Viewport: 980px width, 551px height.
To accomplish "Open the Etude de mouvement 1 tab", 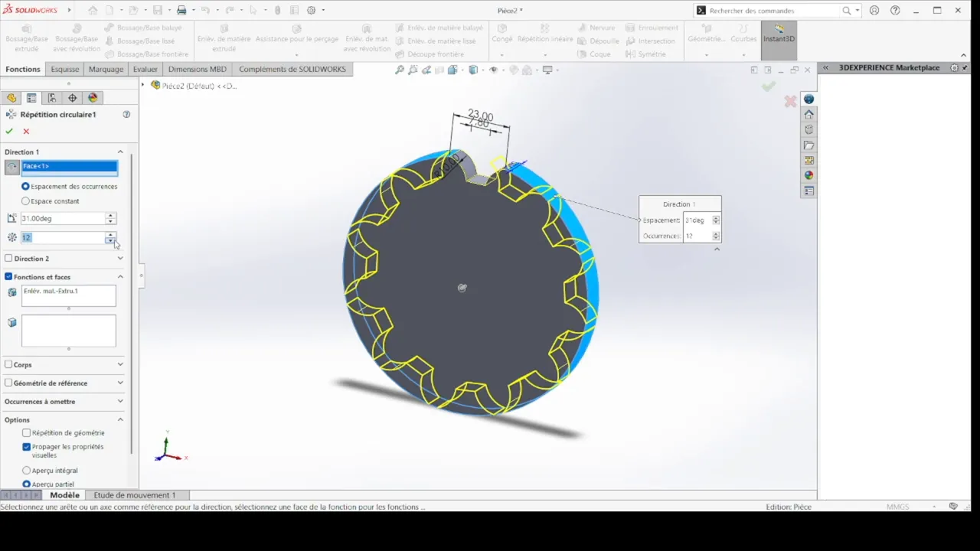I will (x=135, y=495).
